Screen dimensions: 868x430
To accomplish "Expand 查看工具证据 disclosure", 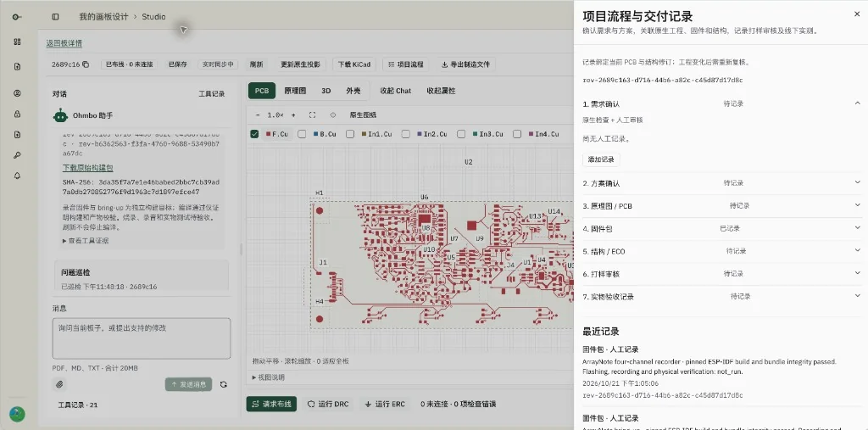I will point(86,241).
